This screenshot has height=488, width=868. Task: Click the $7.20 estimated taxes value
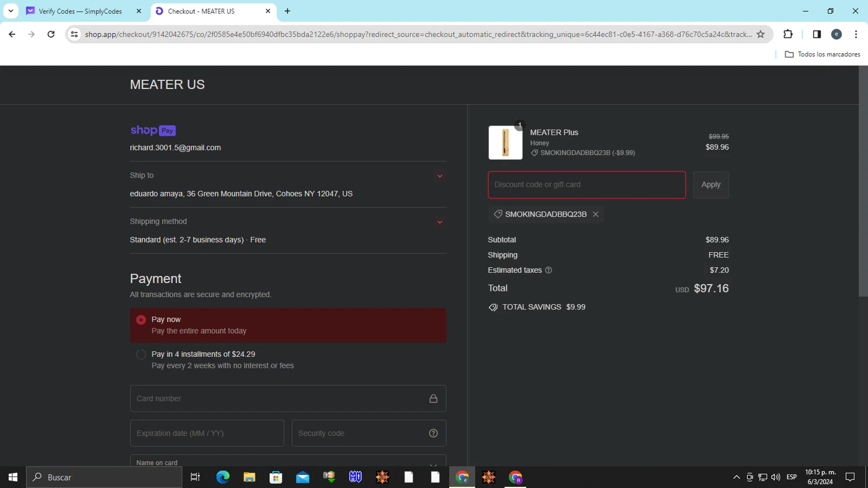719,270
